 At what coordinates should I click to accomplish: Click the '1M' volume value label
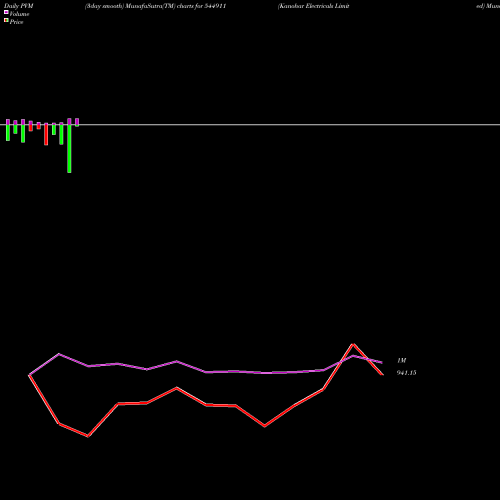pos(402,360)
